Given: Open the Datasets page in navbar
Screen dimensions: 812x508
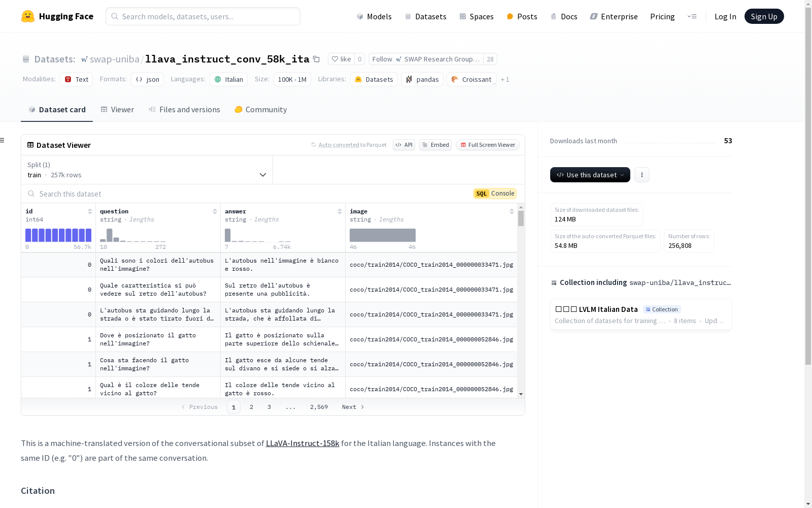Looking at the screenshot, I should point(425,16).
